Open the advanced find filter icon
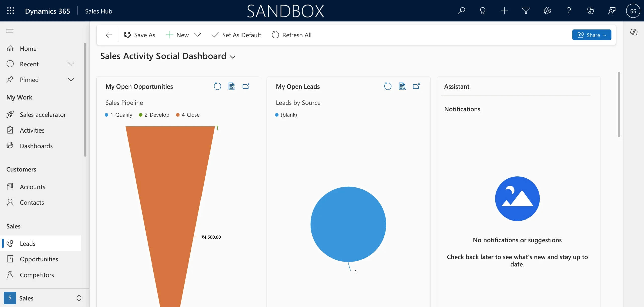The width and height of the screenshot is (644, 307). pyautogui.click(x=526, y=11)
